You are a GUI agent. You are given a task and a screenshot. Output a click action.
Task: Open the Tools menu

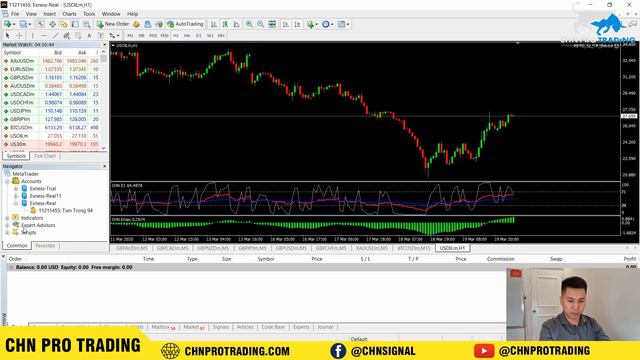[89, 14]
